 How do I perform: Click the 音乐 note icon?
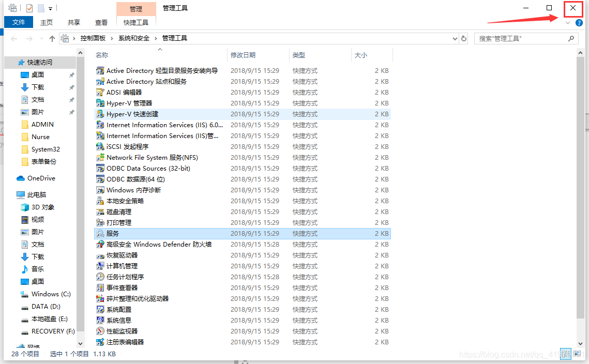(x=25, y=269)
